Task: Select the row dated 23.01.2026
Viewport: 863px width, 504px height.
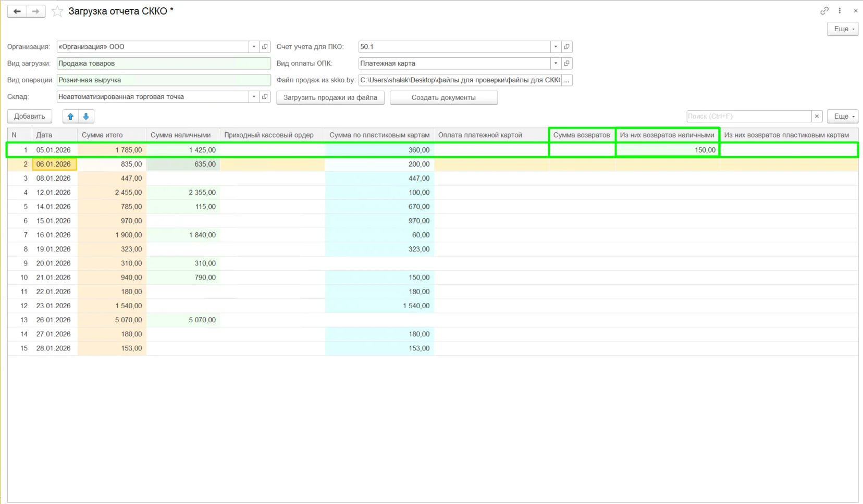Action: (x=433, y=306)
